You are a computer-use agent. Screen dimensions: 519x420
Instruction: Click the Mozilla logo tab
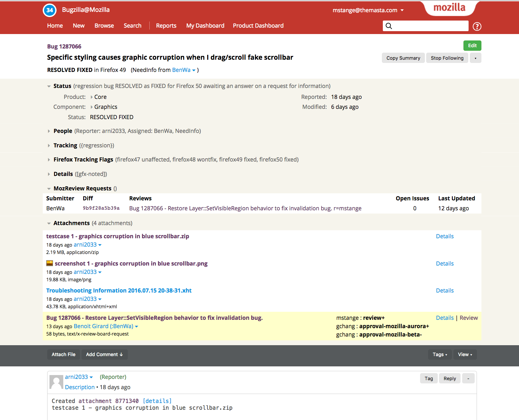(x=450, y=8)
